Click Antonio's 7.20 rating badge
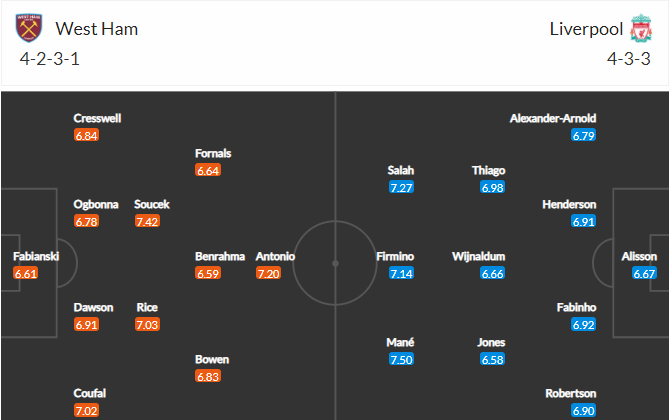This screenshot has width=669, height=420. 268,273
